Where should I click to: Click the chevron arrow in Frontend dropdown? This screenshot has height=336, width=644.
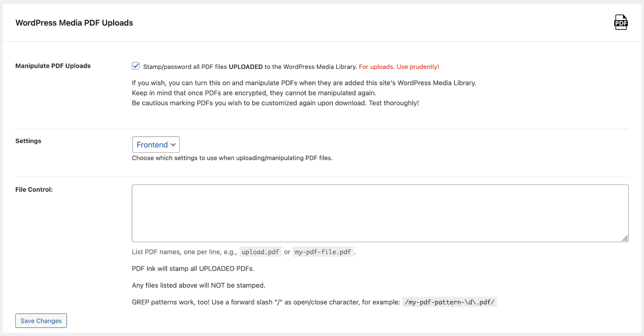coord(173,145)
